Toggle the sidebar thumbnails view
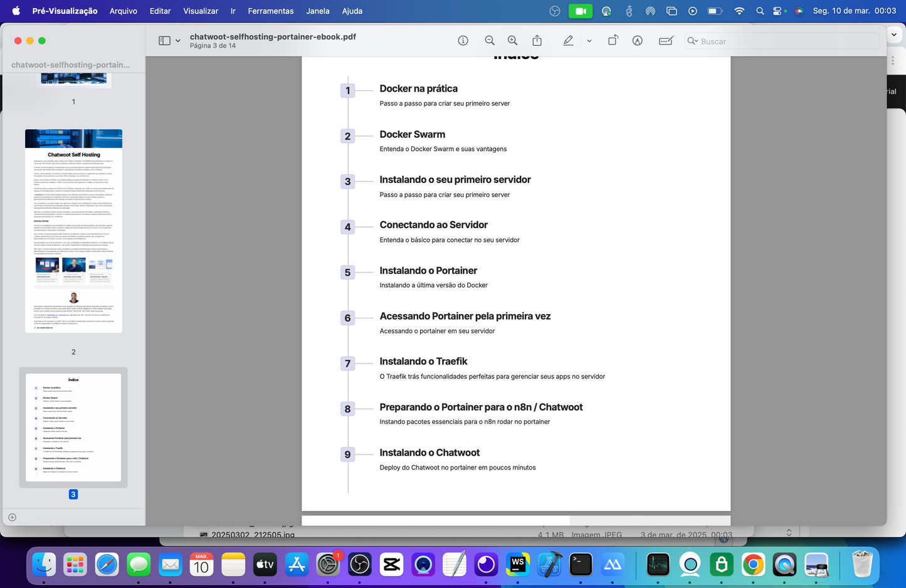 164,40
